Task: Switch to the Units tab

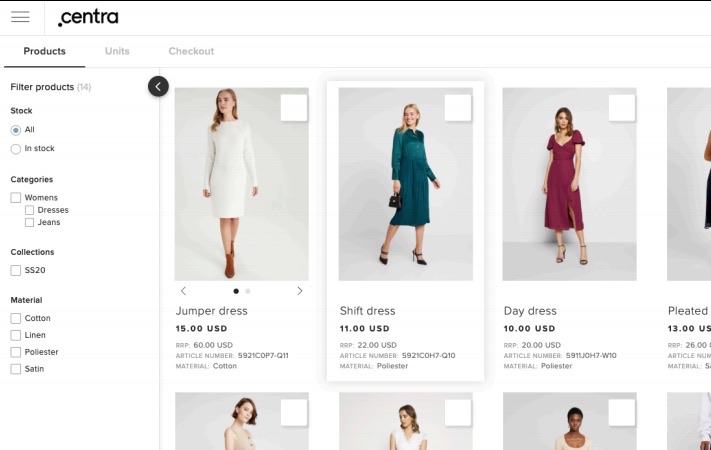Action: click(x=117, y=51)
